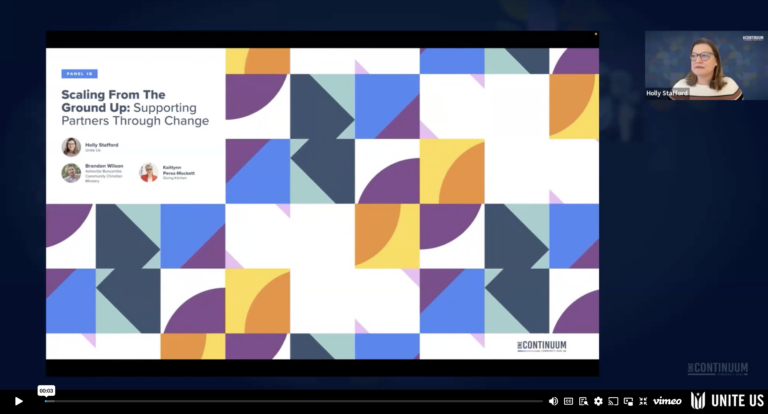The height and width of the screenshot is (414, 768).
Task: Open the transcript search icon
Action: point(583,401)
